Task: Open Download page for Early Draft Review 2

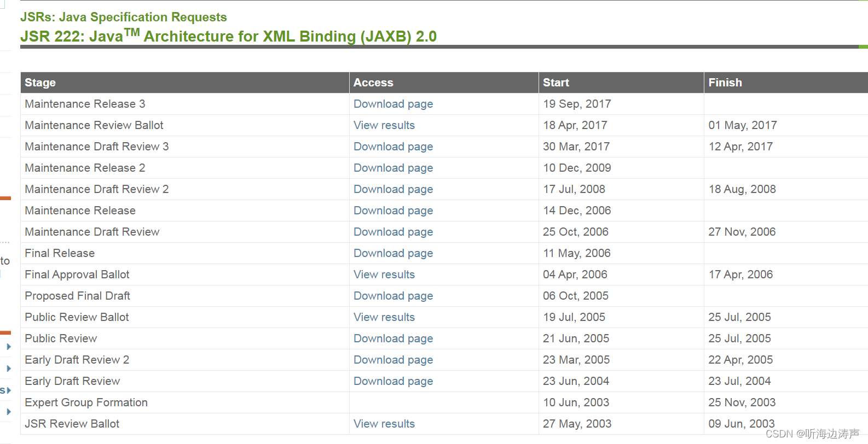Action: pos(393,360)
